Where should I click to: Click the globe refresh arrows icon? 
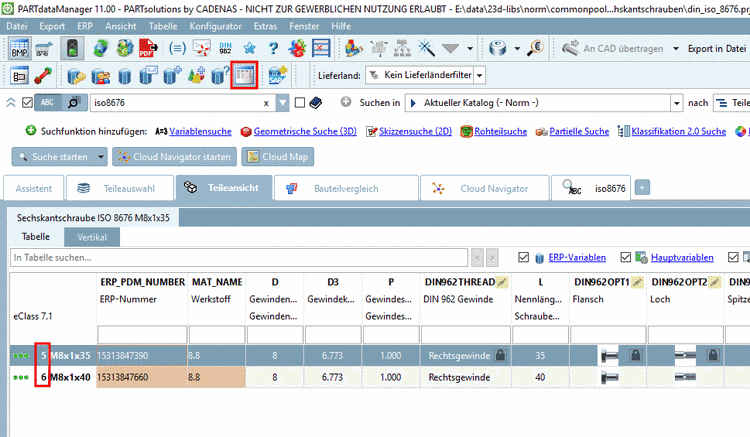[x=100, y=48]
